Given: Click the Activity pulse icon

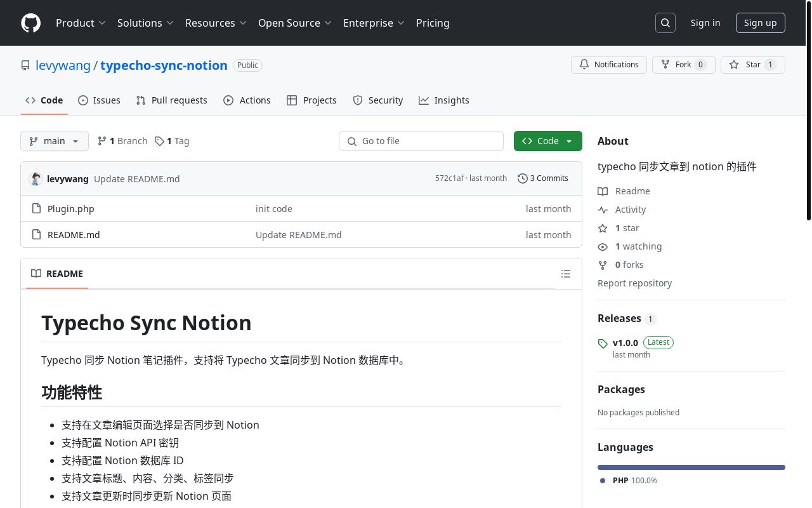Looking at the screenshot, I should coord(603,210).
